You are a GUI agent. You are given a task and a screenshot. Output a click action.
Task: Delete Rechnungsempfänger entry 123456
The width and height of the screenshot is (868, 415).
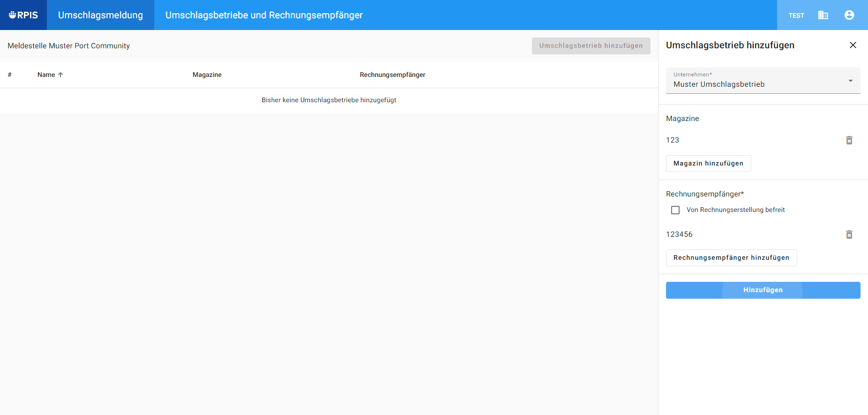point(849,234)
